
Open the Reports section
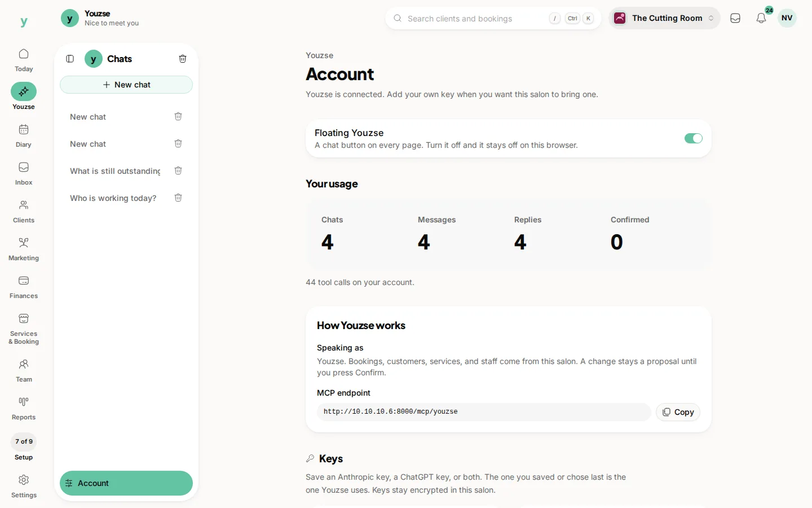click(x=24, y=409)
